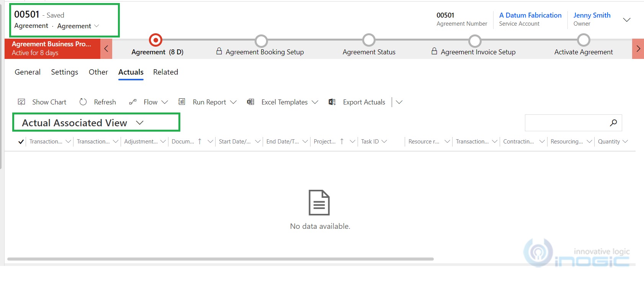Click the Show Chart button label
The width and height of the screenshot is (644, 282).
[49, 102]
